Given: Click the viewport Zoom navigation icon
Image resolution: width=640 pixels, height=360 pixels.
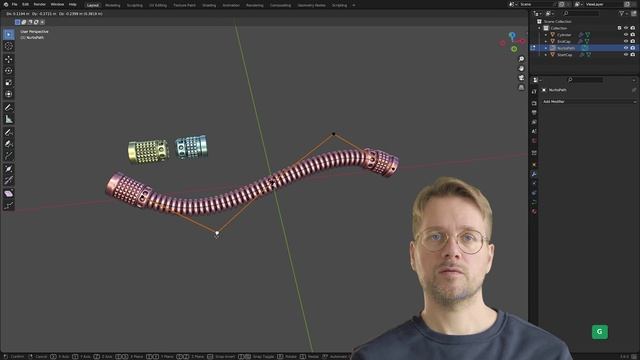Looking at the screenshot, I should pyautogui.click(x=521, y=59).
